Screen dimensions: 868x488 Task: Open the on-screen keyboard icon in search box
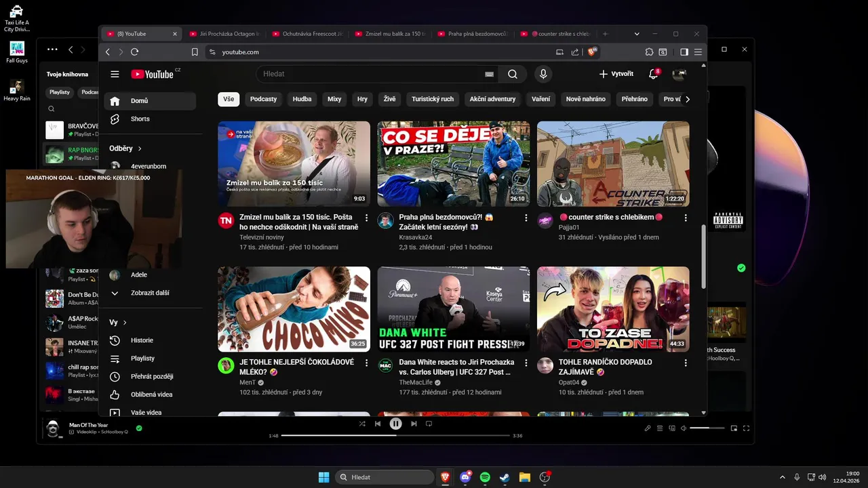pos(489,74)
